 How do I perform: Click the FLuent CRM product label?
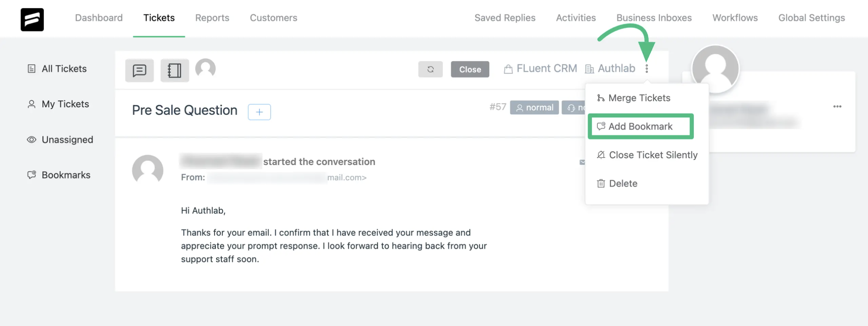pyautogui.click(x=546, y=69)
